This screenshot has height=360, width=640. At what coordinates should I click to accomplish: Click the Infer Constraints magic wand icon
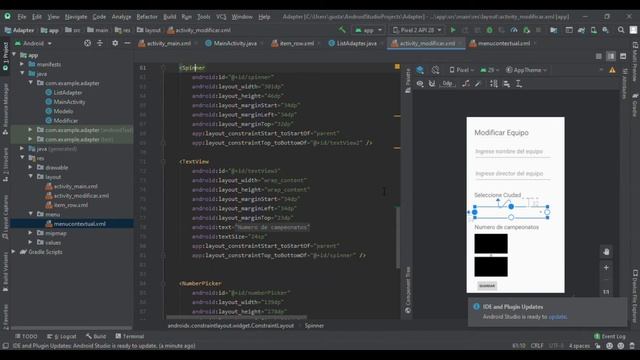[478, 84]
